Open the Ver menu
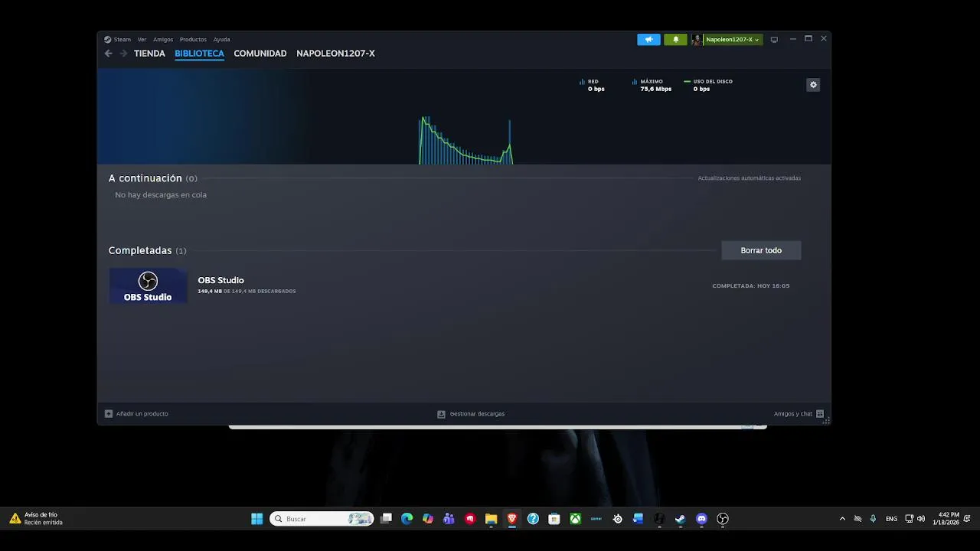This screenshot has width=980, height=551. tap(142, 39)
